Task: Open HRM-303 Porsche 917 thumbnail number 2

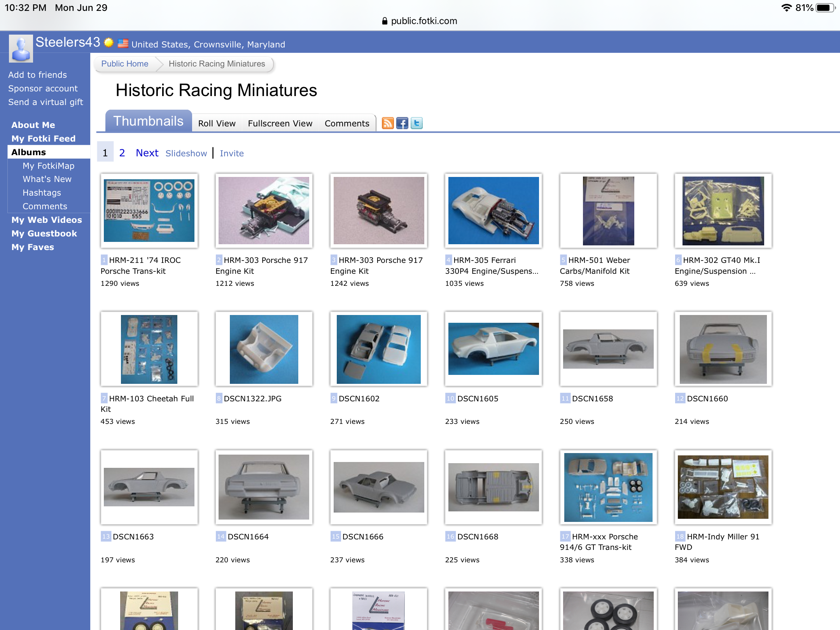Action: (264, 210)
